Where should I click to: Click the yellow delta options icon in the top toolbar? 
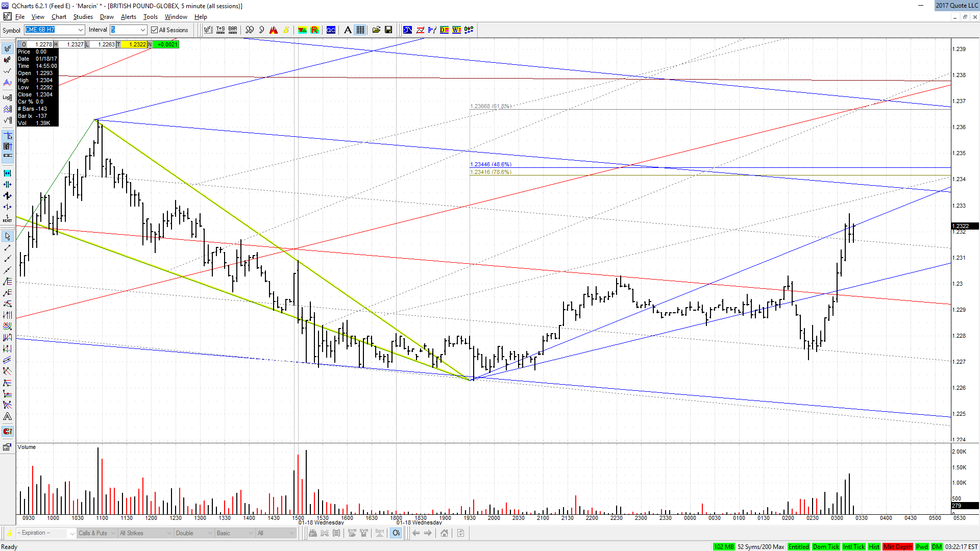[286, 30]
